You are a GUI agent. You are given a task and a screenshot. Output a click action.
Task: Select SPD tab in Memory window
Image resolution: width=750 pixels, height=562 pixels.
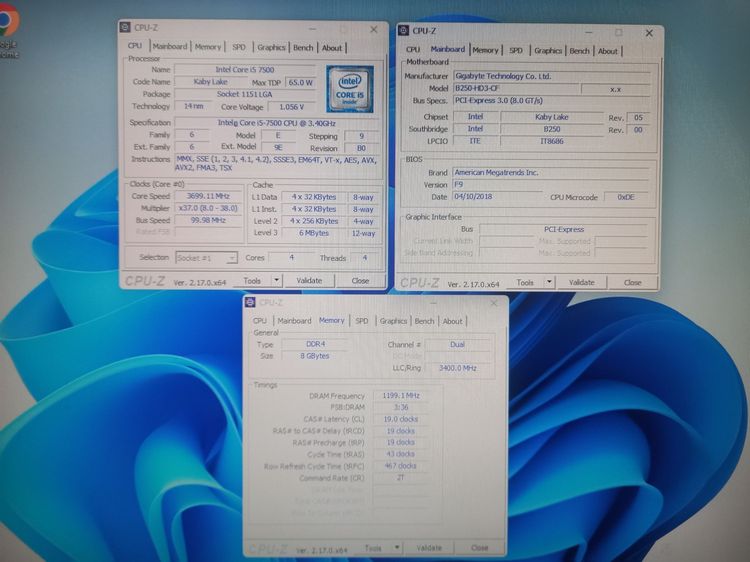coord(362,321)
